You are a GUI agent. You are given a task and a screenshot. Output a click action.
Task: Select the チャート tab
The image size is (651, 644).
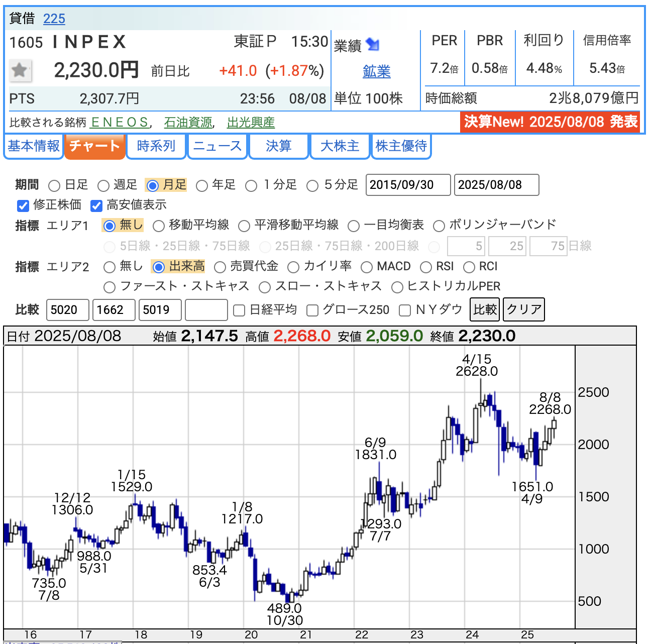click(x=94, y=146)
